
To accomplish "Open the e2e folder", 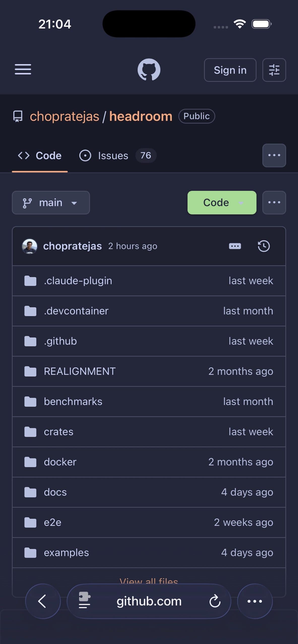I will pos(53,522).
